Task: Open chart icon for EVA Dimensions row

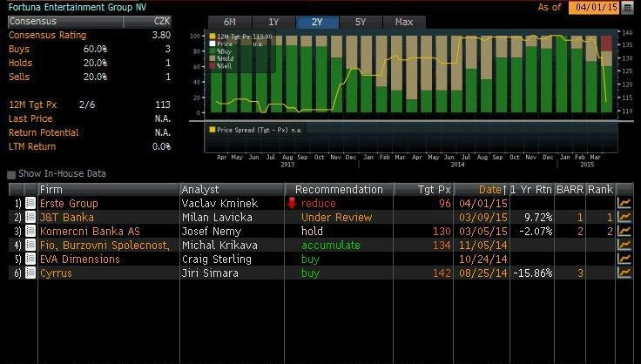Action: [x=624, y=259]
